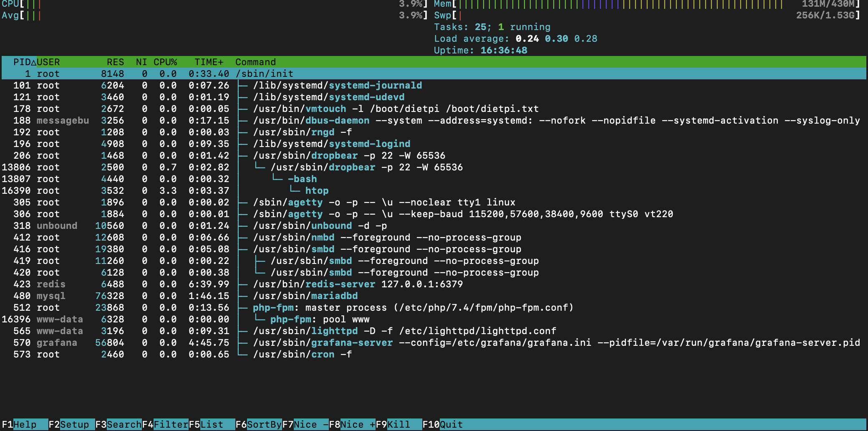Sort by the PID column header
This screenshot has height=431, width=868.
[25, 62]
